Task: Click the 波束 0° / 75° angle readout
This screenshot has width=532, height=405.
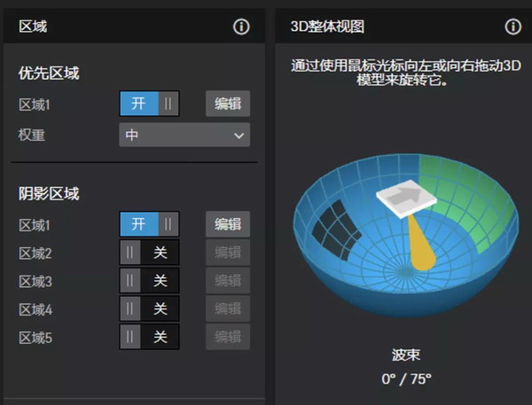Action: (405, 378)
